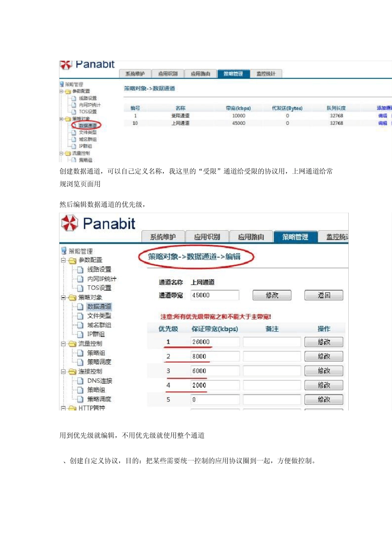This screenshot has height=555, width=392.
Task: Select circled 数据通道 item in channel-list tree
Action: (87, 126)
